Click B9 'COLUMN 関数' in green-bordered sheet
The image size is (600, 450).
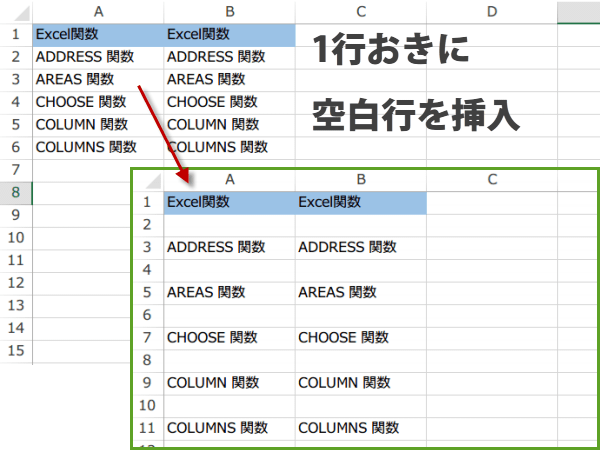[361, 383]
